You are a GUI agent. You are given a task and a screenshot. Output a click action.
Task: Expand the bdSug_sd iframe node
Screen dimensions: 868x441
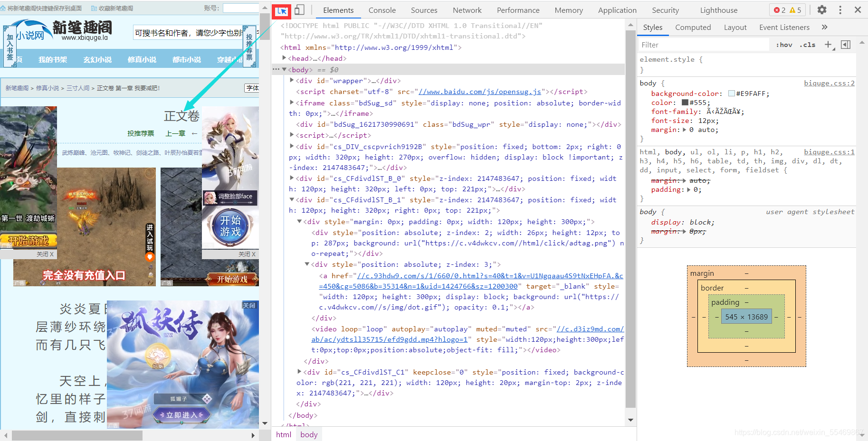click(292, 103)
